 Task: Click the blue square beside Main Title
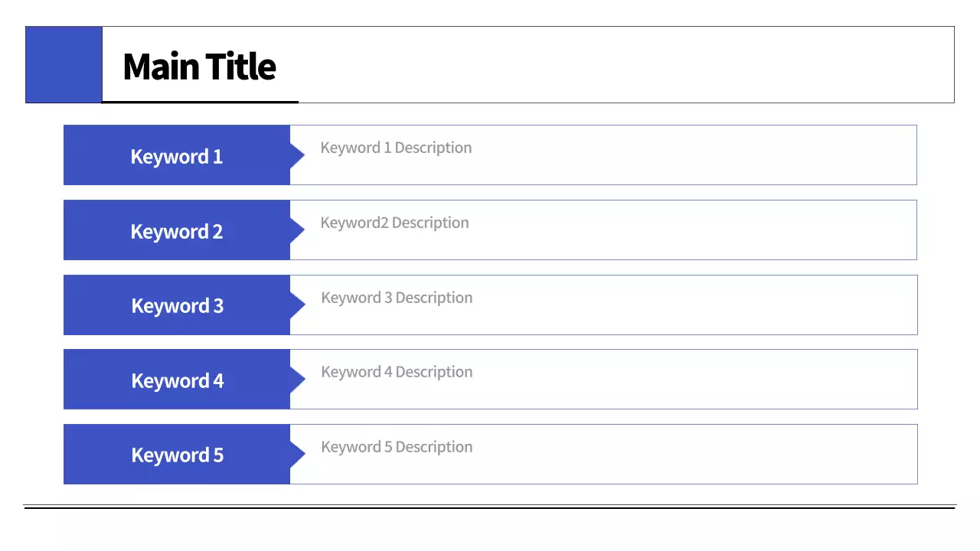pos(64,65)
